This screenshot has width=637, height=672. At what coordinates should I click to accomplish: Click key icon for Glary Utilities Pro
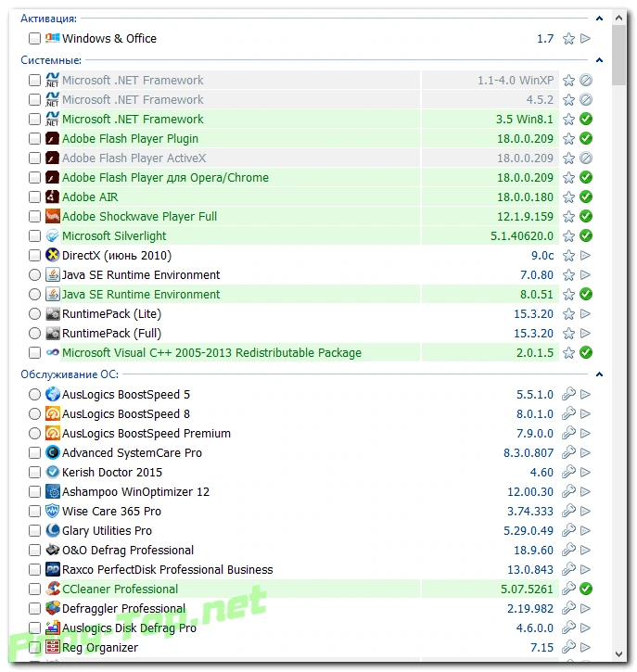pos(568,530)
